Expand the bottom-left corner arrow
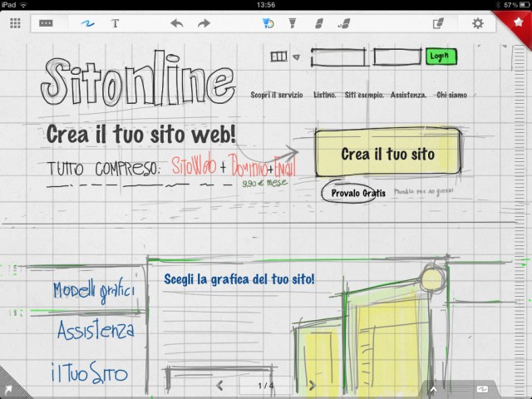This screenshot has width=532, height=399. tap(7, 389)
